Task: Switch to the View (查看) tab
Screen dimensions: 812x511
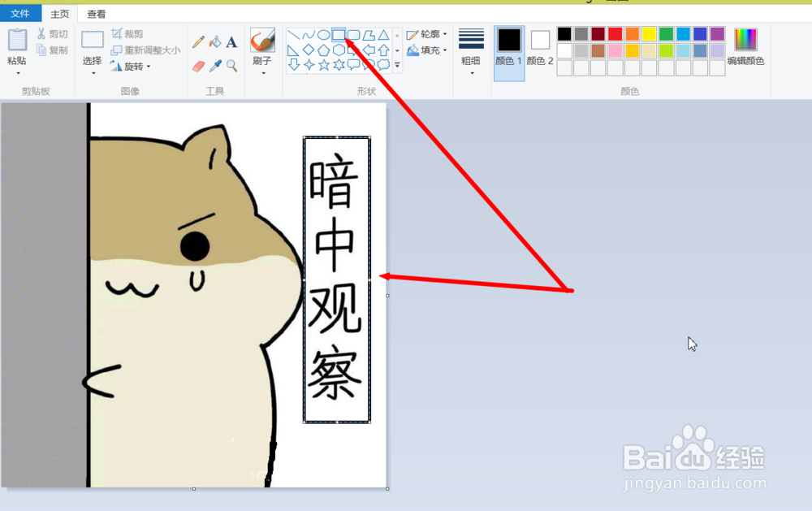Action: click(97, 14)
